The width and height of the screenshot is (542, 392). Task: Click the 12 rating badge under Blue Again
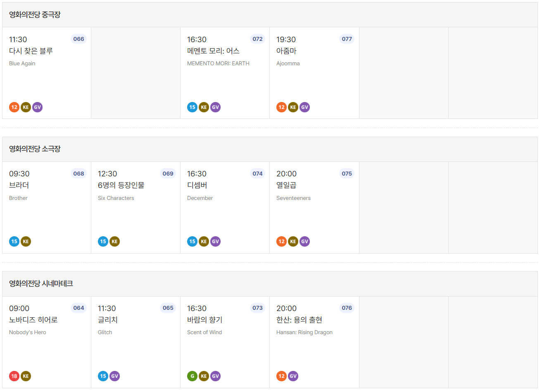14,107
